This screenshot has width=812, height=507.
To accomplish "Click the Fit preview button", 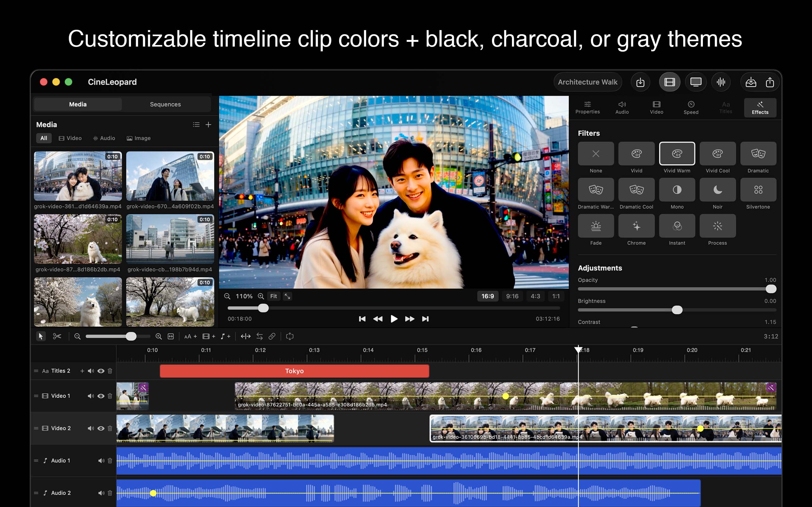I will click(273, 296).
